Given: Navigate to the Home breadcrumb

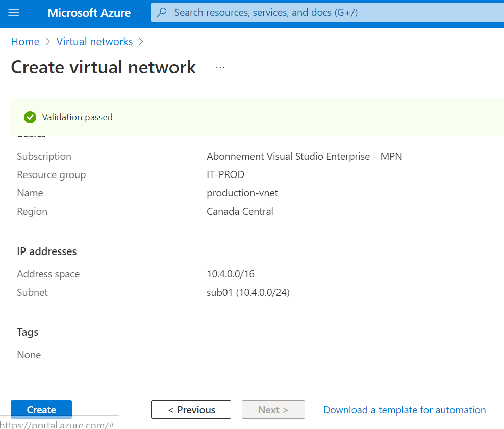Looking at the screenshot, I should (25, 42).
